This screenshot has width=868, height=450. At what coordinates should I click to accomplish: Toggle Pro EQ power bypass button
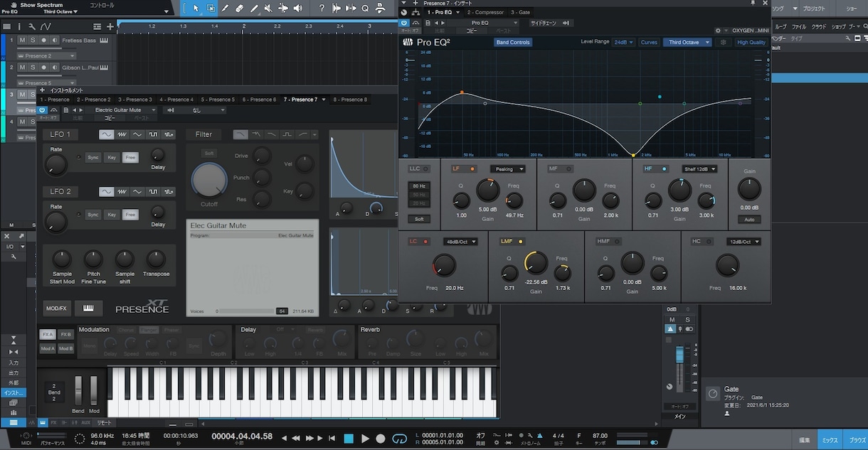coord(404,23)
